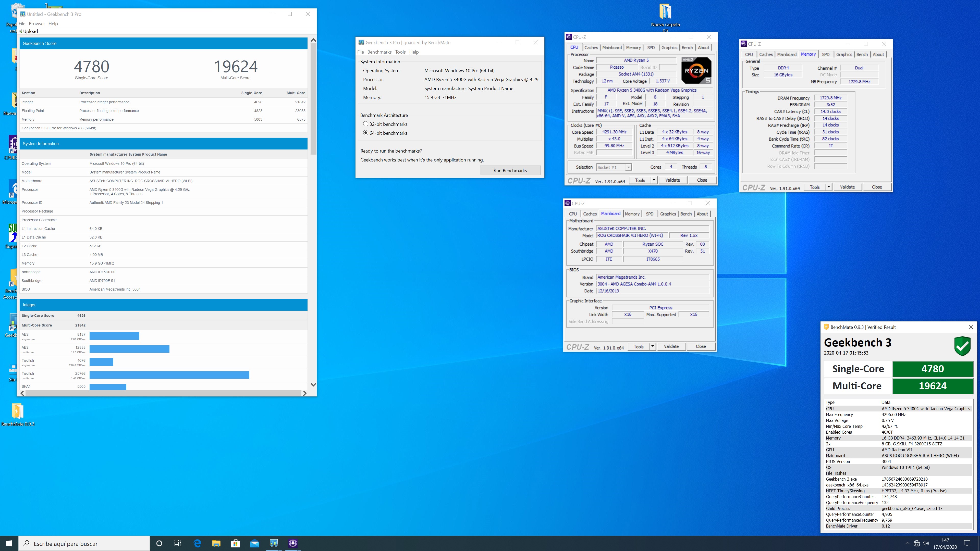Click vertical scrollbar thumb in Geekbench results
Image resolution: width=980 pixels, height=551 pixels.
pyautogui.click(x=313, y=99)
